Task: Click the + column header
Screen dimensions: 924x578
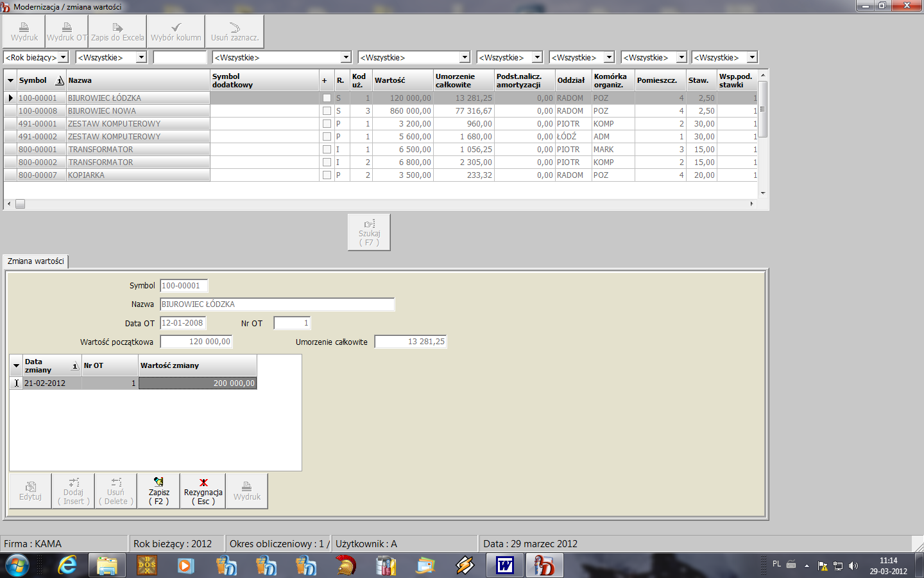Action: pyautogui.click(x=327, y=81)
